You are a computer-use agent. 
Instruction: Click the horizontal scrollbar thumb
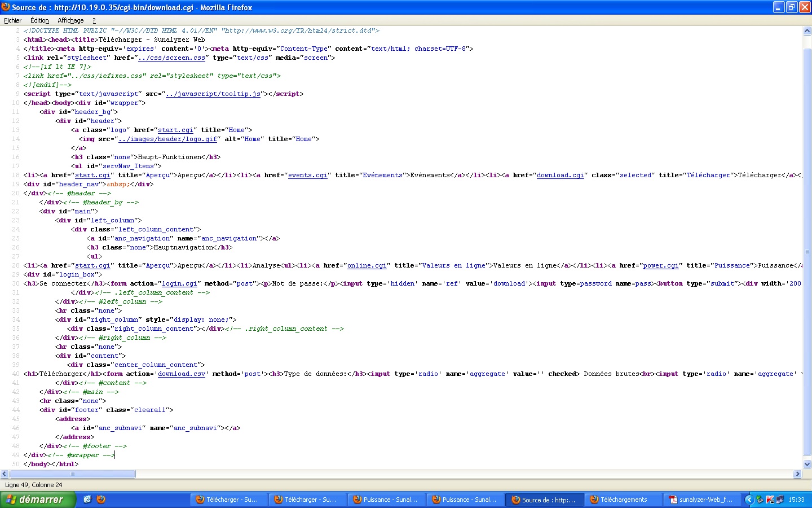tap(72, 474)
